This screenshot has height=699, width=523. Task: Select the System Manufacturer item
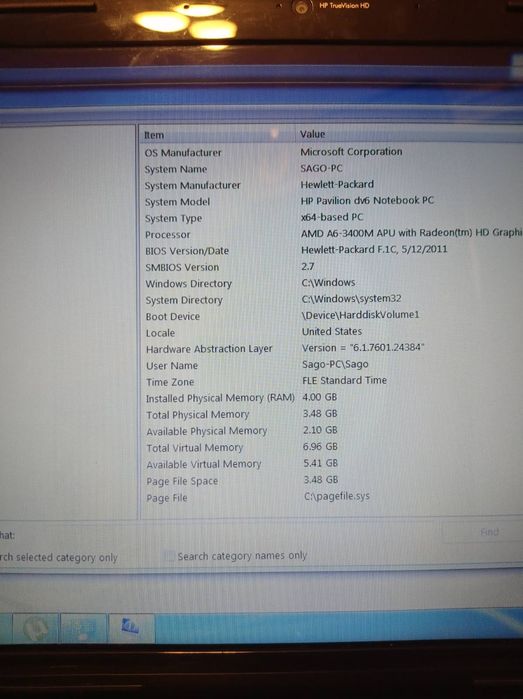(x=192, y=185)
